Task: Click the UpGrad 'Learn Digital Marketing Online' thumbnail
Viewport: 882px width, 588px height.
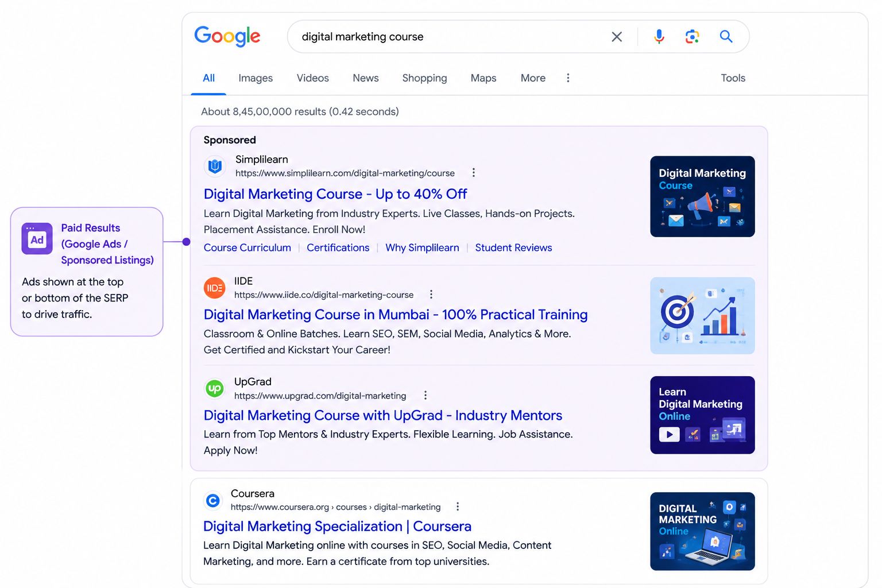Action: pos(702,415)
